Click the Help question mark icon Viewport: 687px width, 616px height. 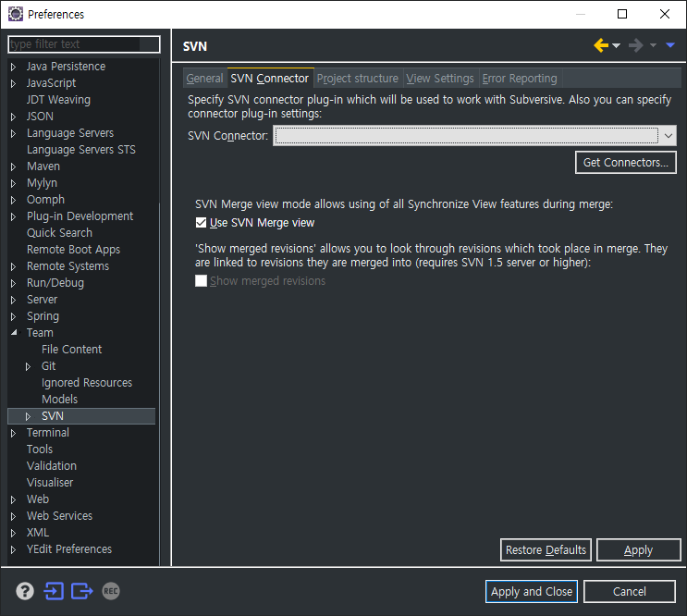25,591
